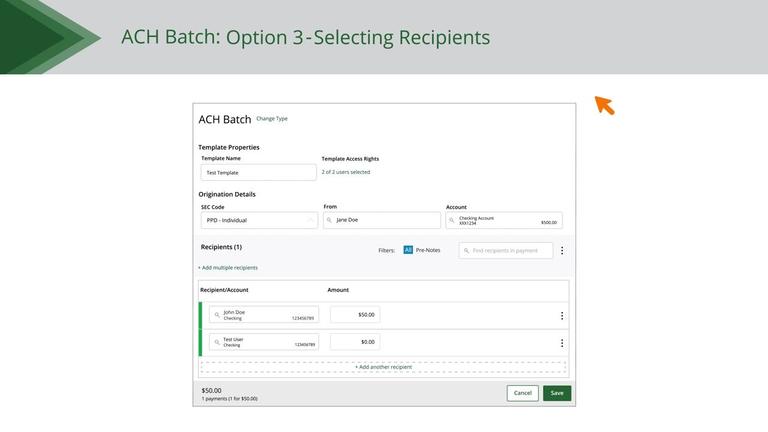The width and height of the screenshot is (768, 432).
Task: Click Recipient/Account column header
Action: pyautogui.click(x=224, y=290)
